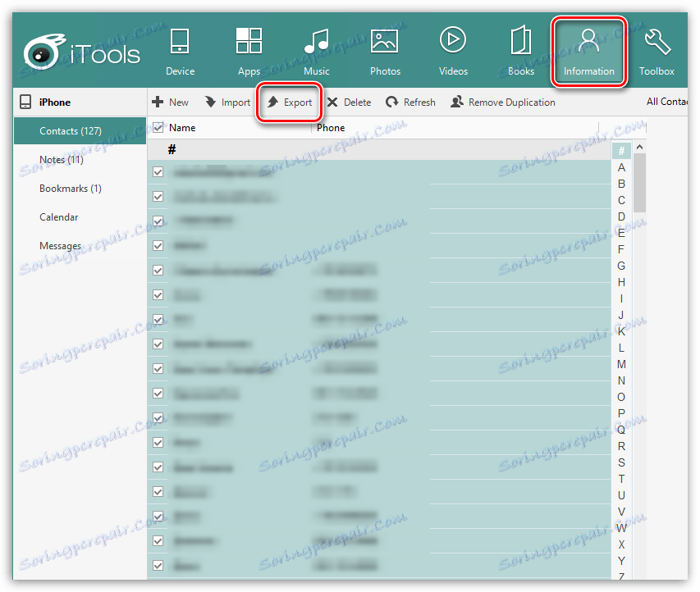
Task: Jump to letter G in index
Action: [x=621, y=266]
